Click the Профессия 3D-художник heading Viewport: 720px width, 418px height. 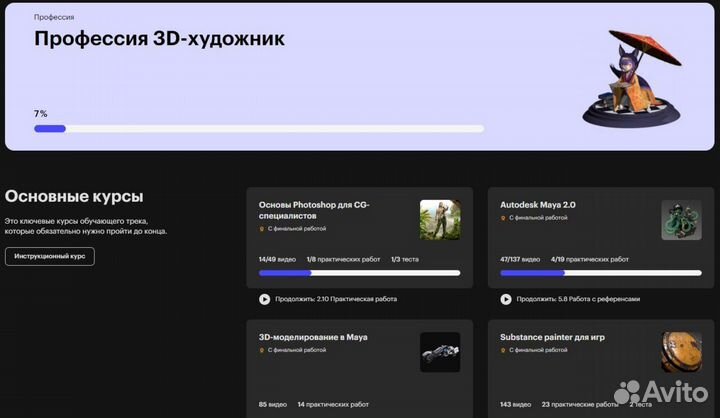pos(159,39)
